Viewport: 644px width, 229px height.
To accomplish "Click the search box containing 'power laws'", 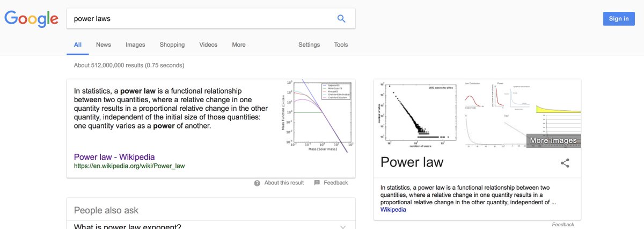I will tap(211, 18).
